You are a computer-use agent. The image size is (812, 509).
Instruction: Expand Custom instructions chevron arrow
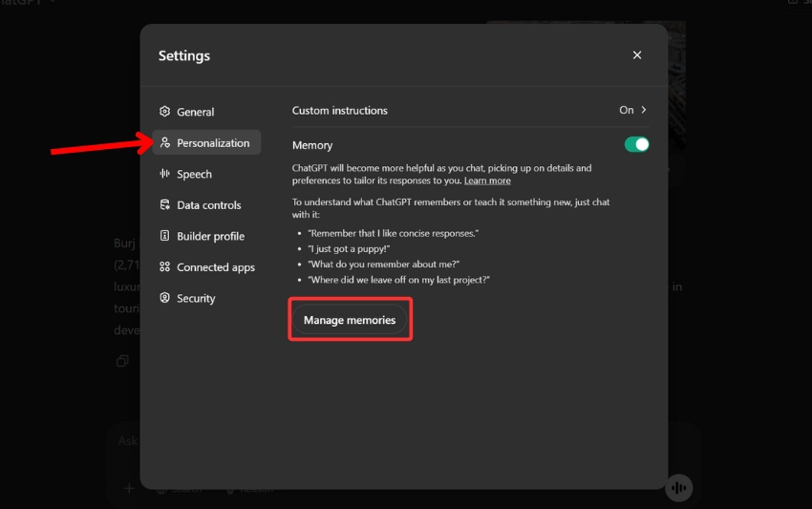pos(644,110)
